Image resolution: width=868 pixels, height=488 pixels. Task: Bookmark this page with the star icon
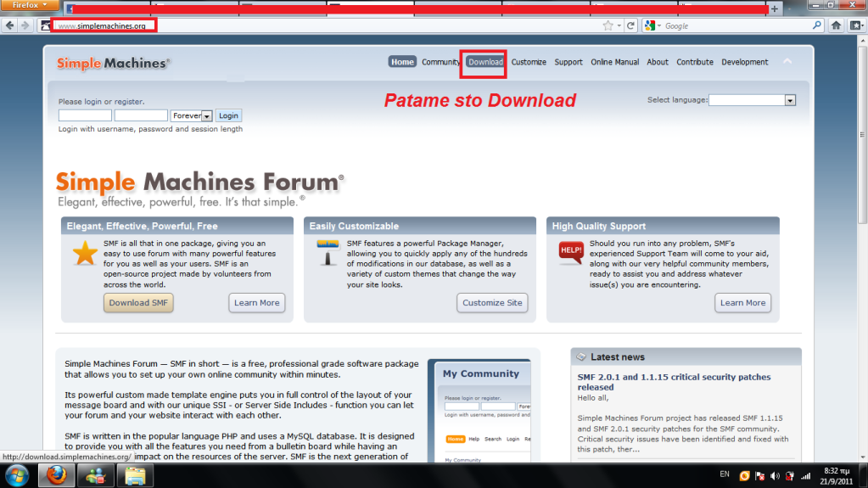click(608, 25)
